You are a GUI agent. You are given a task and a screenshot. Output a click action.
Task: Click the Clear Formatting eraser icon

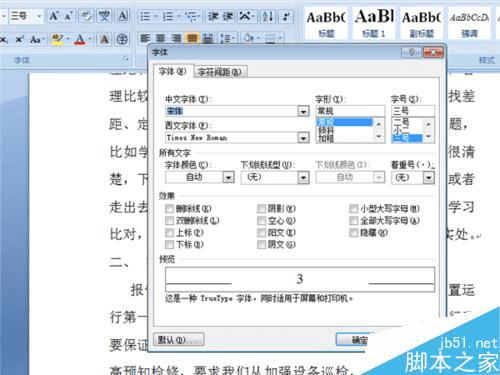pos(86,16)
